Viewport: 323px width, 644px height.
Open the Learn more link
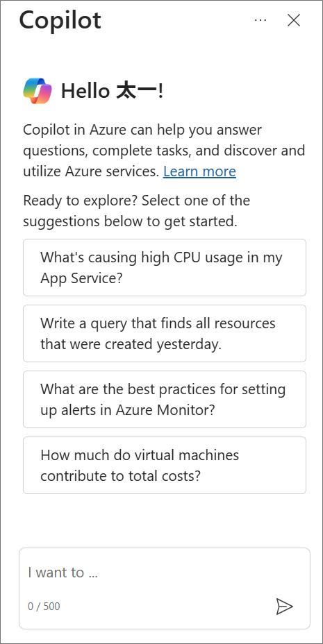point(200,171)
